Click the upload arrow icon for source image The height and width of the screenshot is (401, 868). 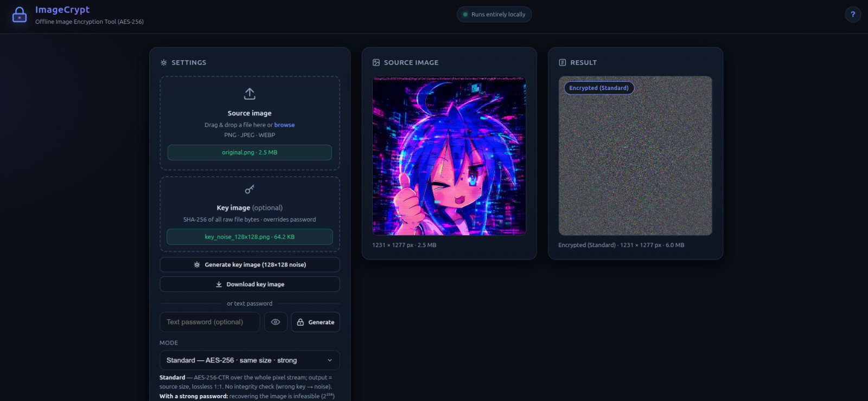(250, 94)
